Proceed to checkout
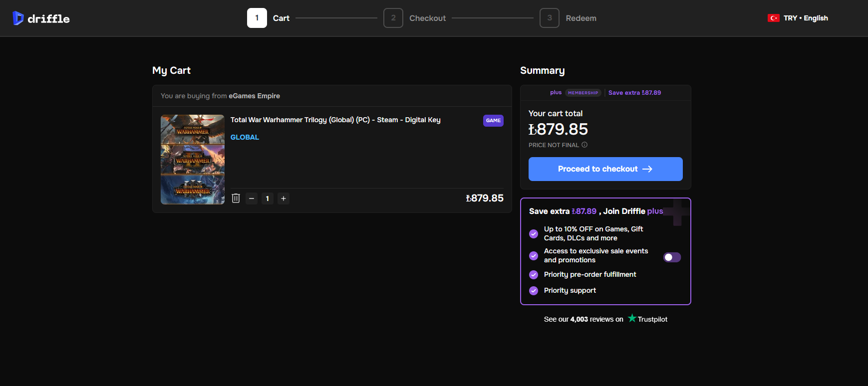This screenshot has height=386, width=868. pos(605,169)
